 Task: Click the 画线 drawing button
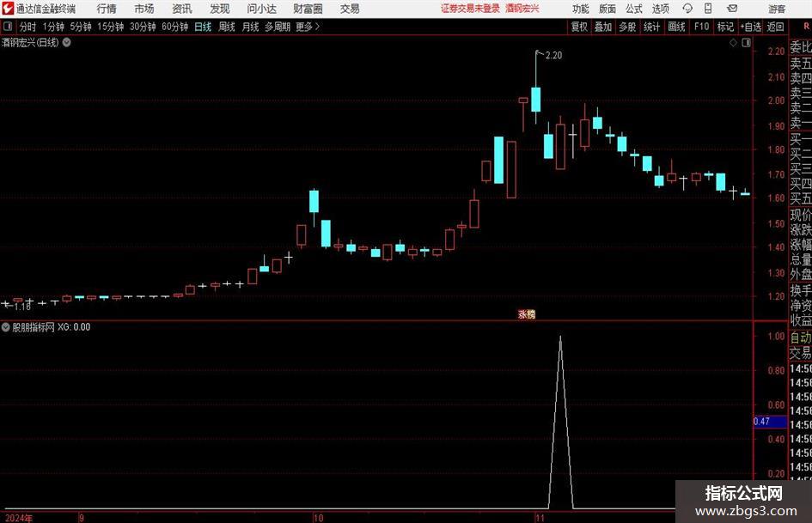pos(677,27)
